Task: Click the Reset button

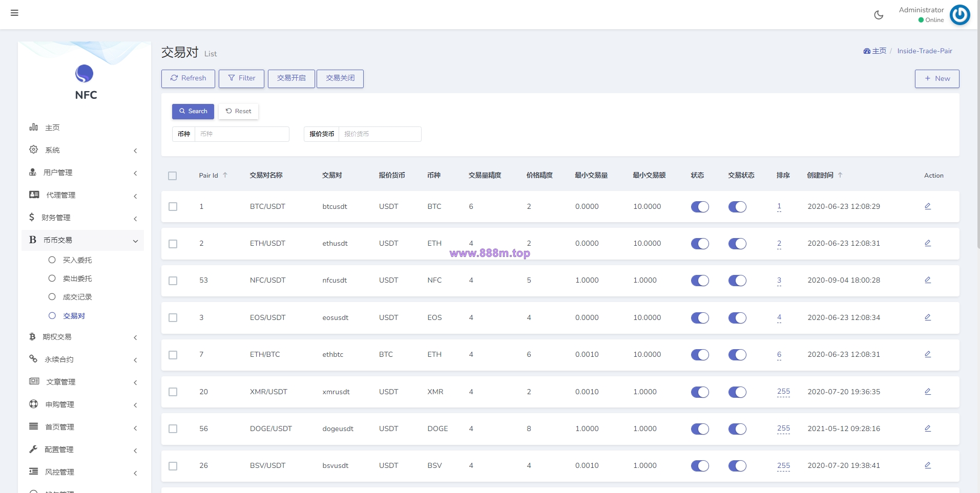Action: click(238, 111)
